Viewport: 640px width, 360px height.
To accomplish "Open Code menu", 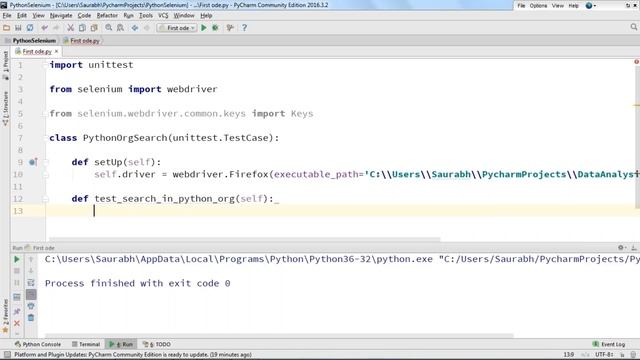I will point(84,16).
